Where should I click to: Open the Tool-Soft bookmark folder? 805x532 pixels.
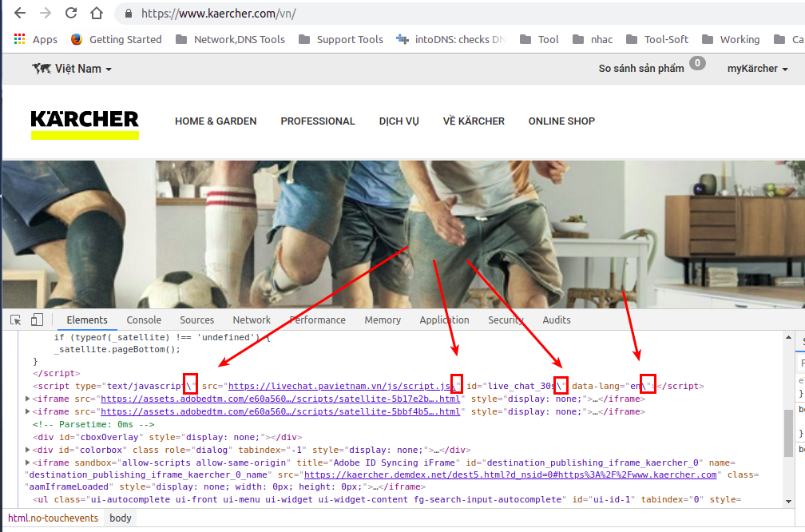[657, 40]
